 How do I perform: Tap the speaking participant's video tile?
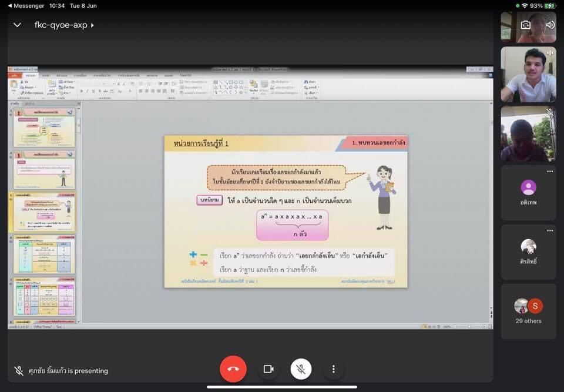pyautogui.click(x=528, y=75)
